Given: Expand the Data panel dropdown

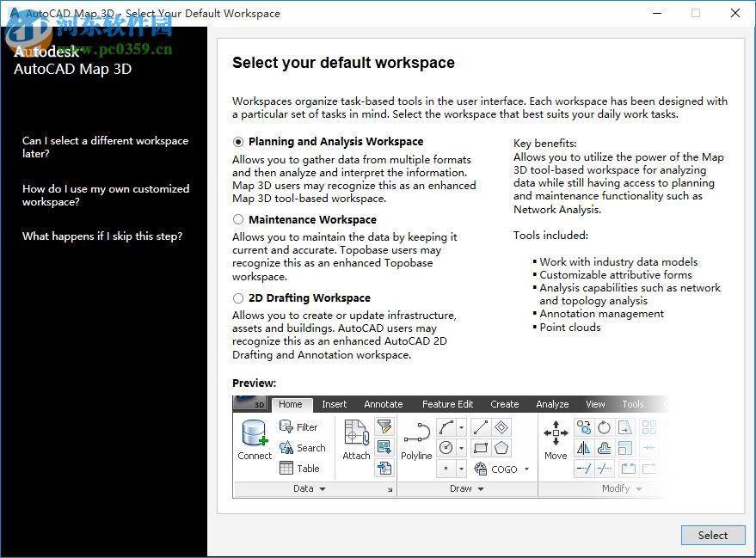Looking at the screenshot, I should [x=322, y=487].
